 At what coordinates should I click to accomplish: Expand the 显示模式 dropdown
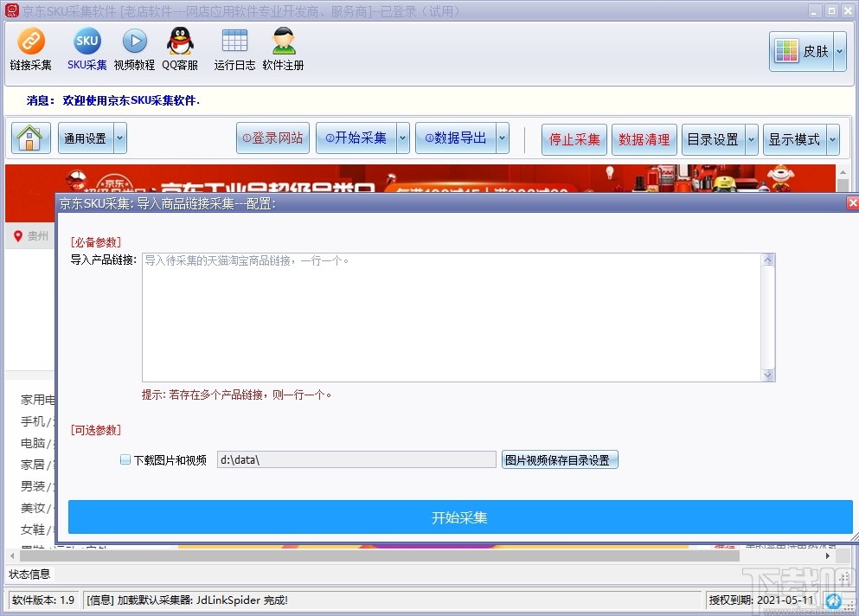[830, 138]
